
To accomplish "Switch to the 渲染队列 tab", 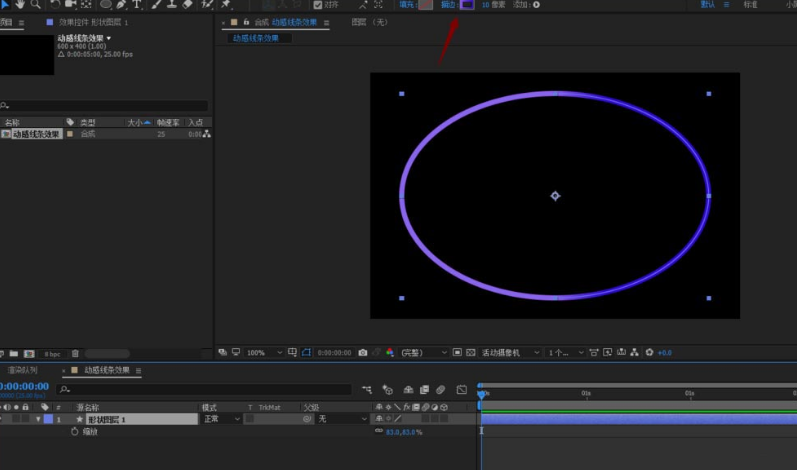I will tap(23, 370).
